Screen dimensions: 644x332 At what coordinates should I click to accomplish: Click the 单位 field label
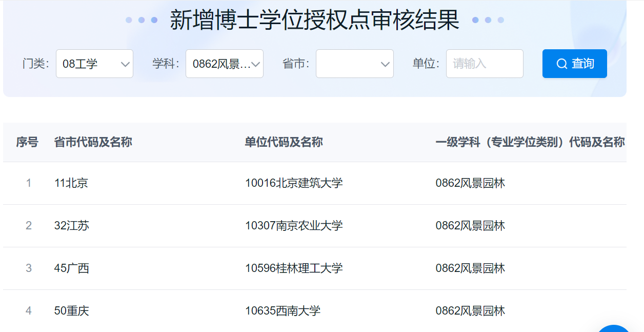[426, 64]
